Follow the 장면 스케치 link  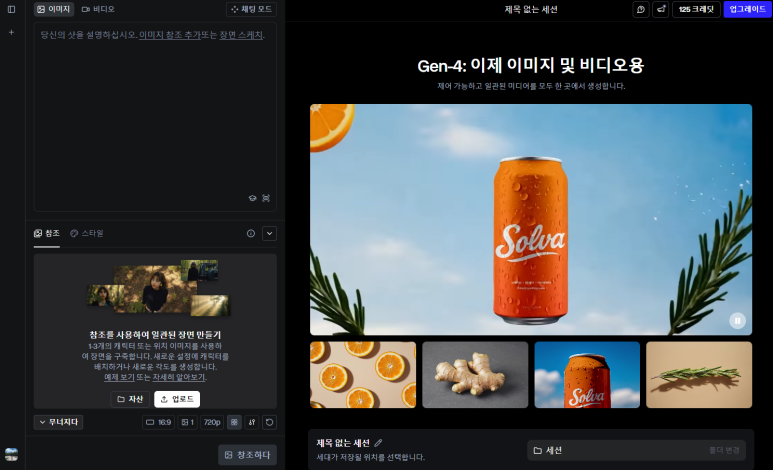pyautogui.click(x=241, y=35)
